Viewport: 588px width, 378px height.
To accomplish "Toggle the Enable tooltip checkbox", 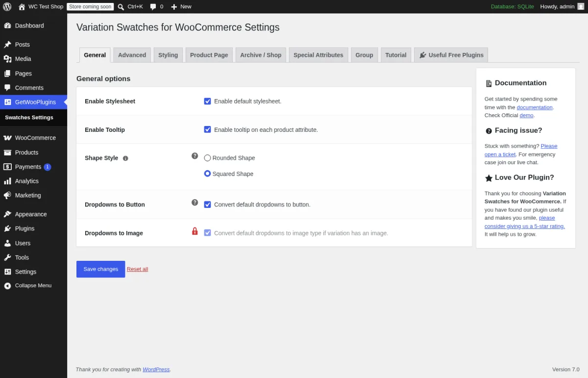I will (x=208, y=130).
